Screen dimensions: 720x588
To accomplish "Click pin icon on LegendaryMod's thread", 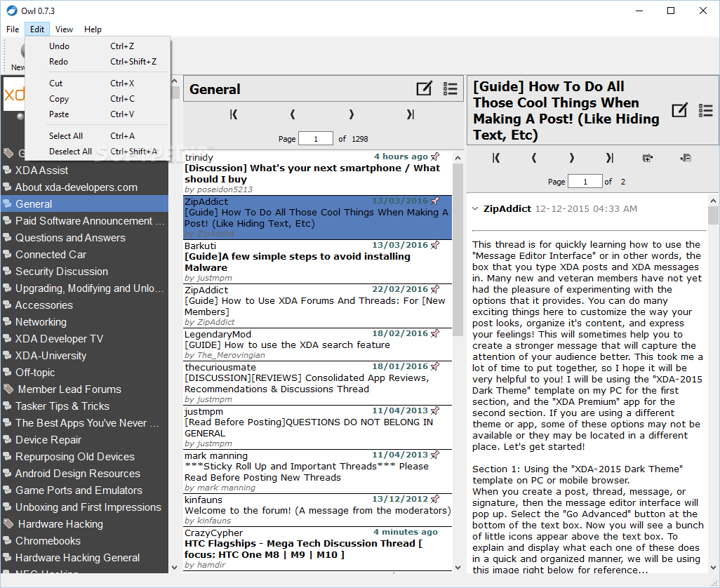I will [x=435, y=333].
